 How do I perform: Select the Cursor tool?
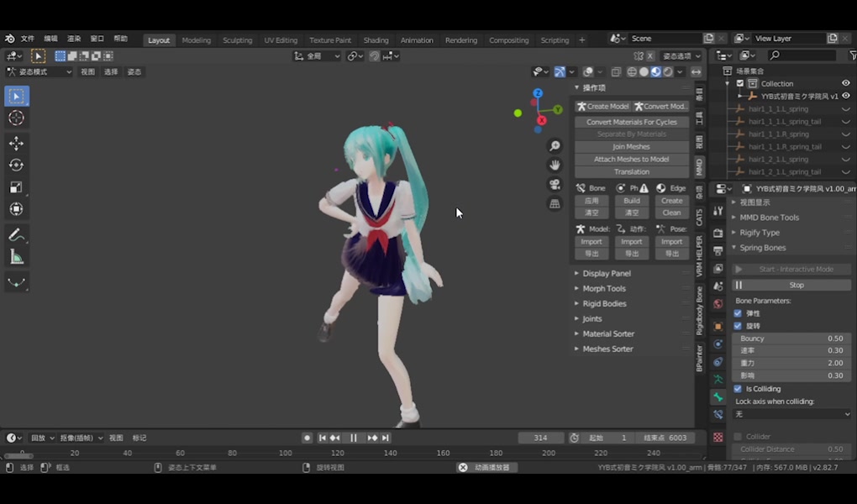tap(17, 118)
